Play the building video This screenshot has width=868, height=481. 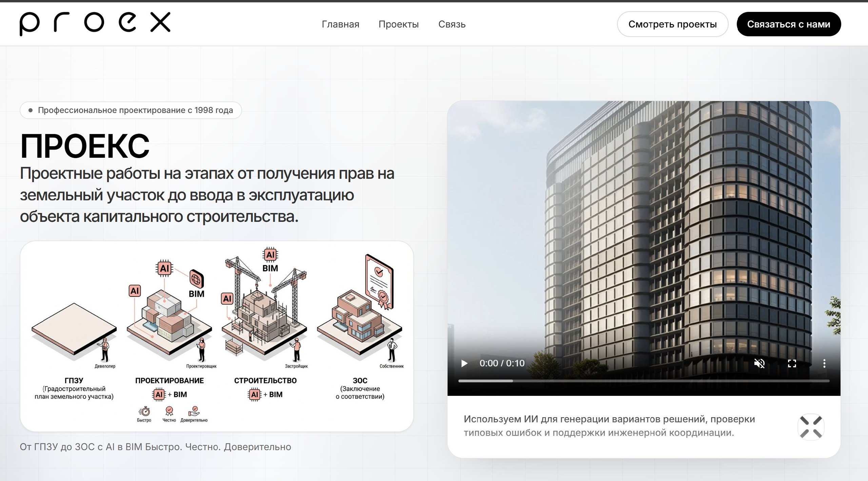click(x=464, y=364)
